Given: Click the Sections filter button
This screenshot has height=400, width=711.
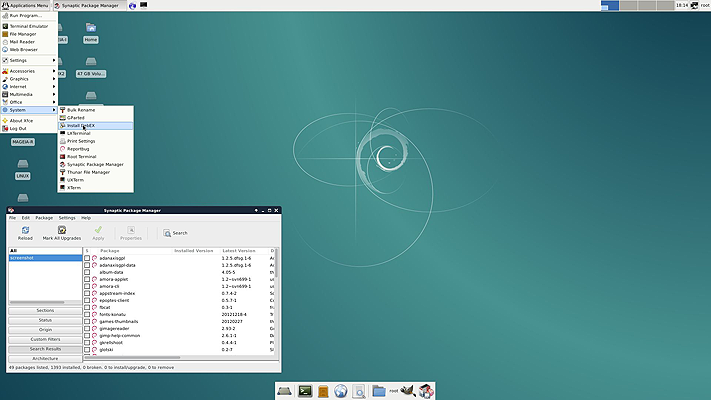Looking at the screenshot, I should (45, 311).
